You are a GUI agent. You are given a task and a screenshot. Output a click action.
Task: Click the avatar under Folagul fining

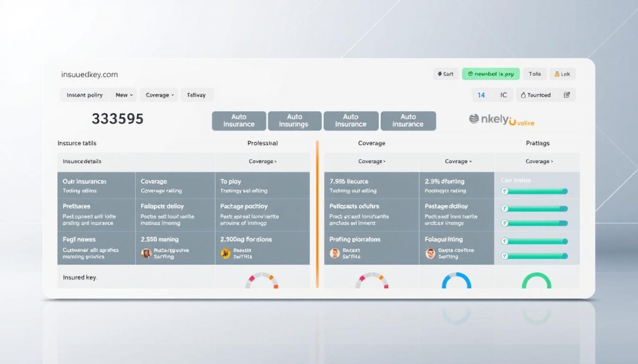pyautogui.click(x=430, y=253)
